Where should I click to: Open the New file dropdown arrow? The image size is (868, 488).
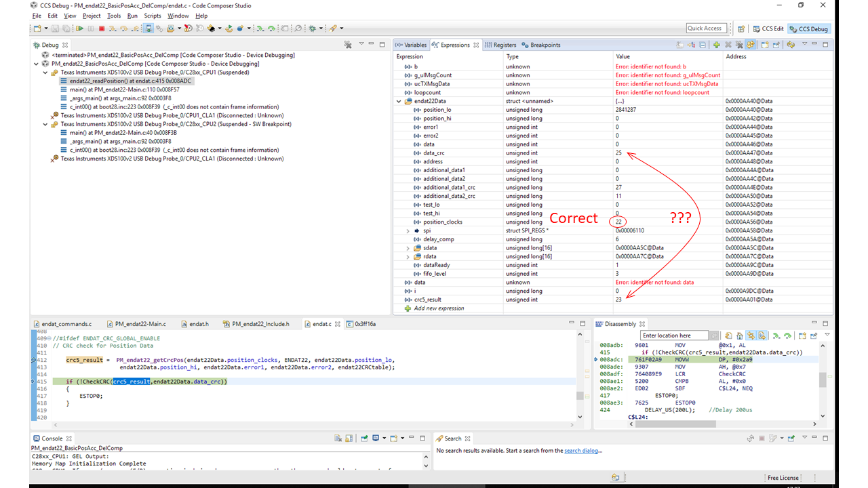[x=45, y=28]
